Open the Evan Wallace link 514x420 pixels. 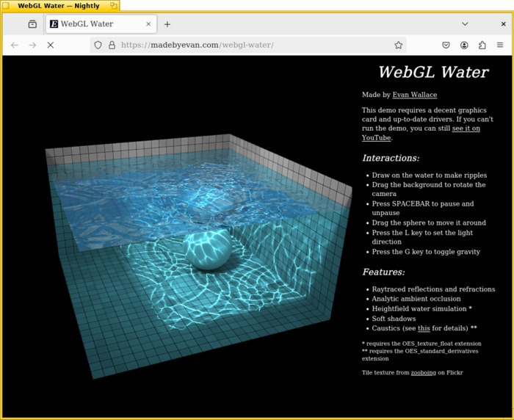pos(414,95)
